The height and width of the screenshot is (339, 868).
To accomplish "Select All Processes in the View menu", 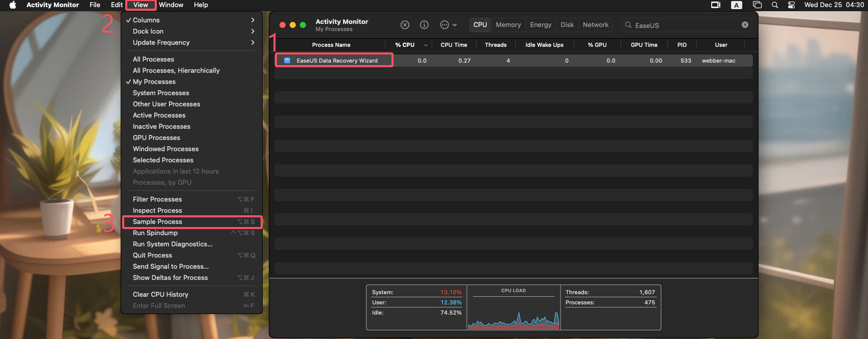I will pos(191,59).
